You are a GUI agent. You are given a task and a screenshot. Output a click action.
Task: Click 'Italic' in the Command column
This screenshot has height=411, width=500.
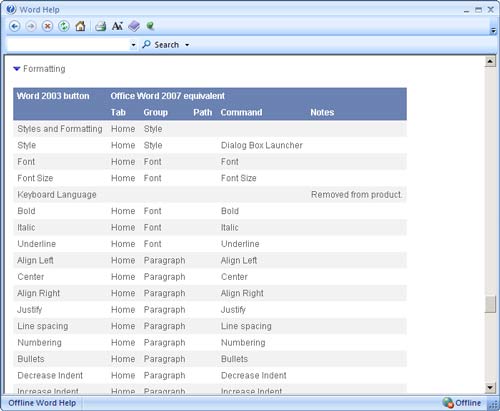click(x=230, y=227)
